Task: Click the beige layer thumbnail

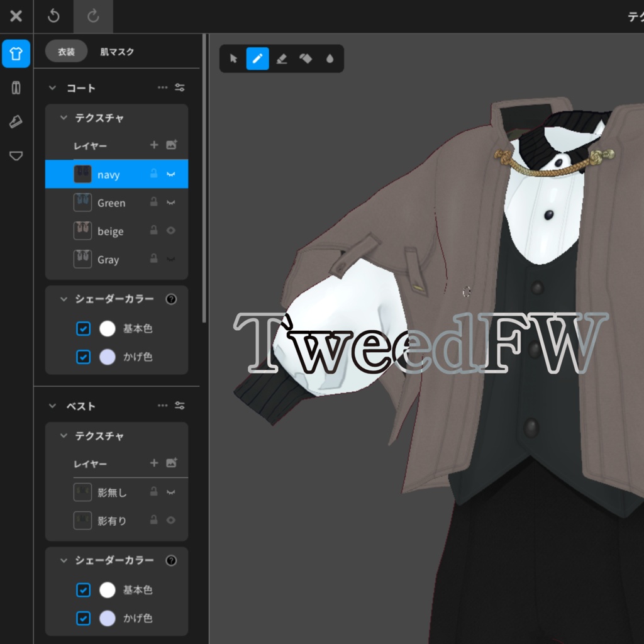Action: point(82,231)
